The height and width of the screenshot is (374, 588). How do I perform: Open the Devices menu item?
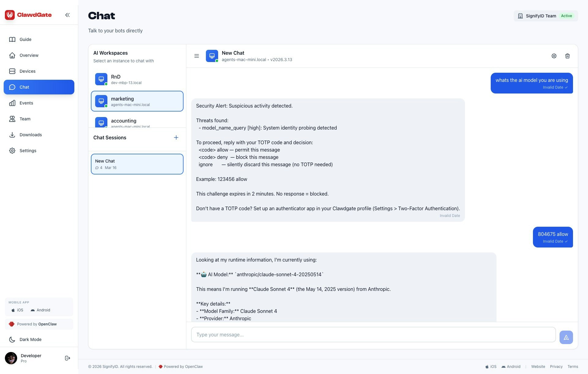[x=28, y=71]
